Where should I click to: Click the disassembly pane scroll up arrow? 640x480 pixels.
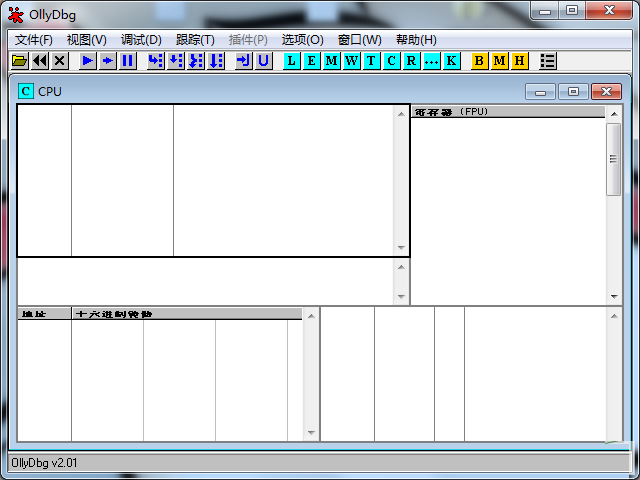(x=401, y=114)
